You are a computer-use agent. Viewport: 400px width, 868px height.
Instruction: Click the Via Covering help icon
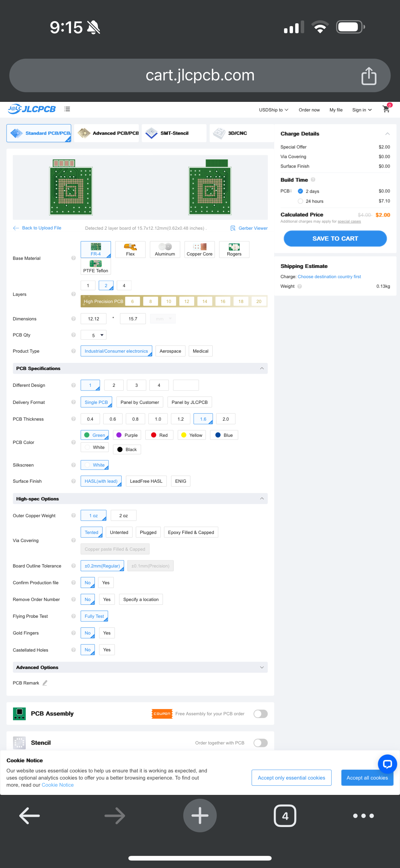(x=73, y=540)
